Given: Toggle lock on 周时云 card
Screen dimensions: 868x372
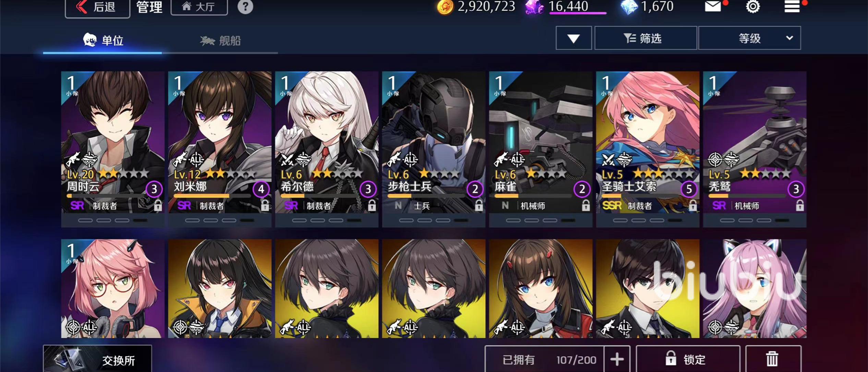Looking at the screenshot, I should [158, 205].
